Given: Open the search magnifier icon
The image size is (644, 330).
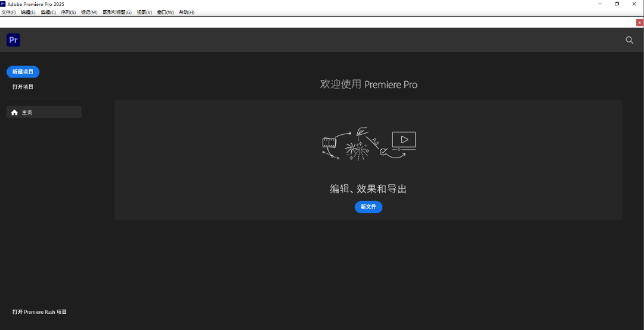Looking at the screenshot, I should pos(629,40).
